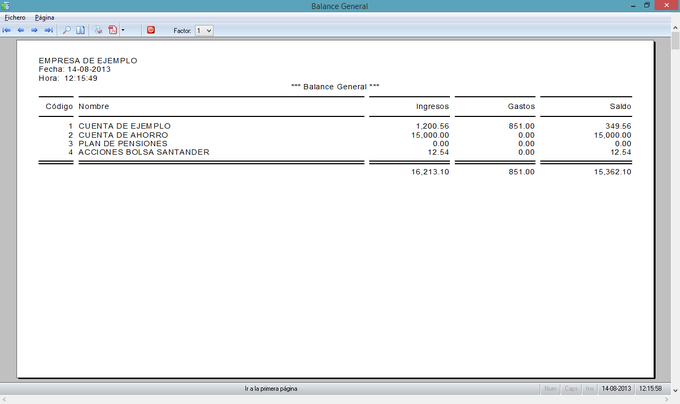
Task: Click the Nombre column header
Action: click(x=94, y=107)
